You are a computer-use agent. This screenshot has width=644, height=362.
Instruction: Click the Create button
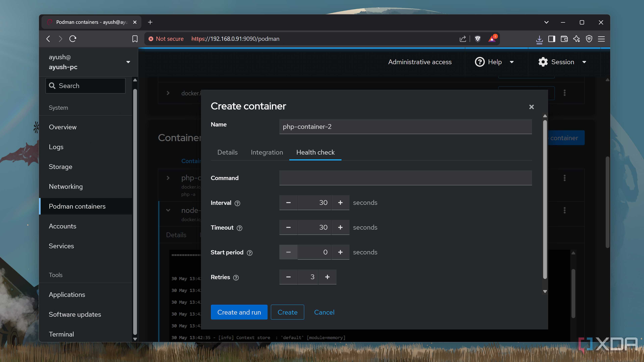click(287, 312)
